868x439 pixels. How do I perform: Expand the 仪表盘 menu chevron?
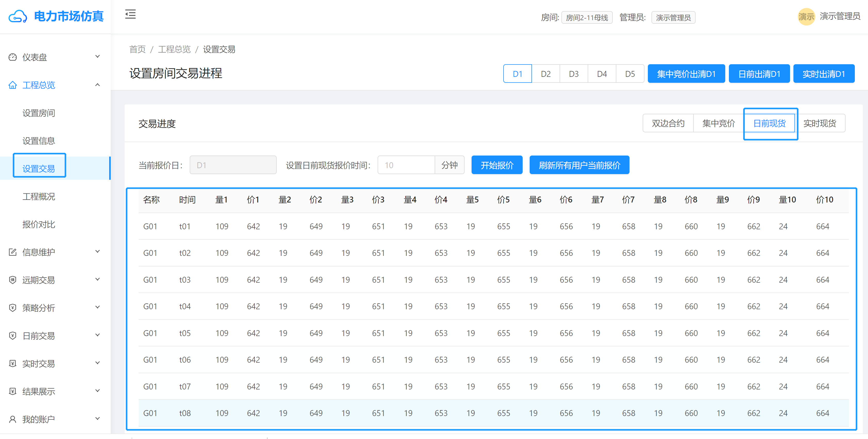[98, 56]
